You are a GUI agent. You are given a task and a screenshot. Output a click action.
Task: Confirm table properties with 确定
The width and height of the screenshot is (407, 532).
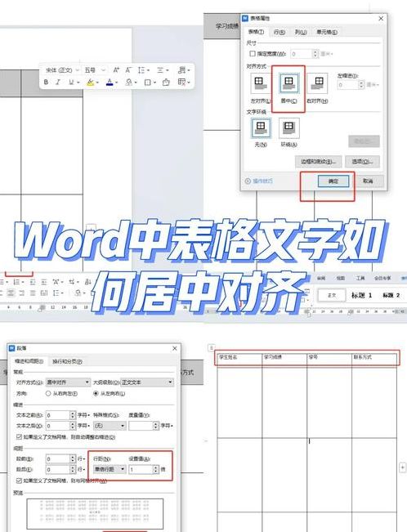click(x=333, y=181)
